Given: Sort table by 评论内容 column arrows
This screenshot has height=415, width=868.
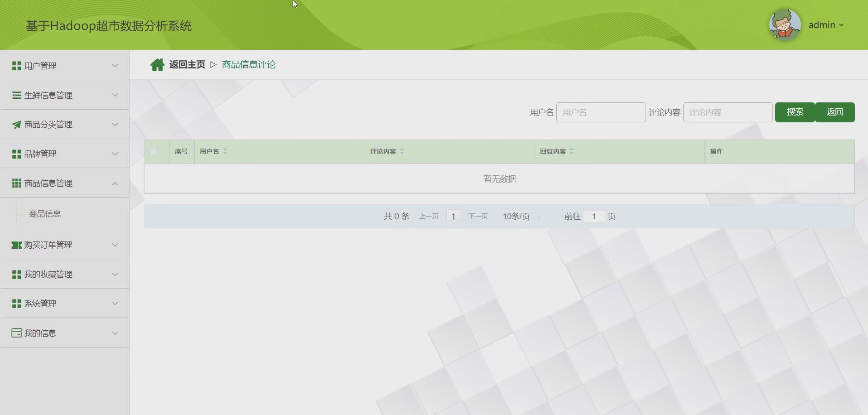Looking at the screenshot, I should click(402, 151).
